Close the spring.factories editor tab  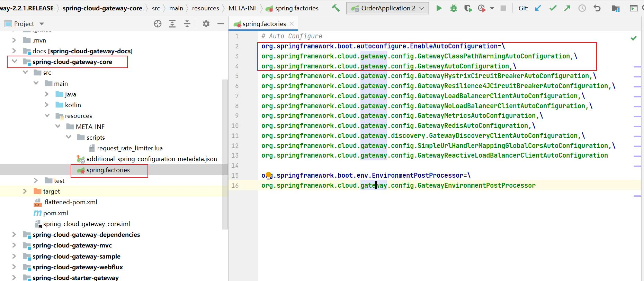tap(292, 24)
